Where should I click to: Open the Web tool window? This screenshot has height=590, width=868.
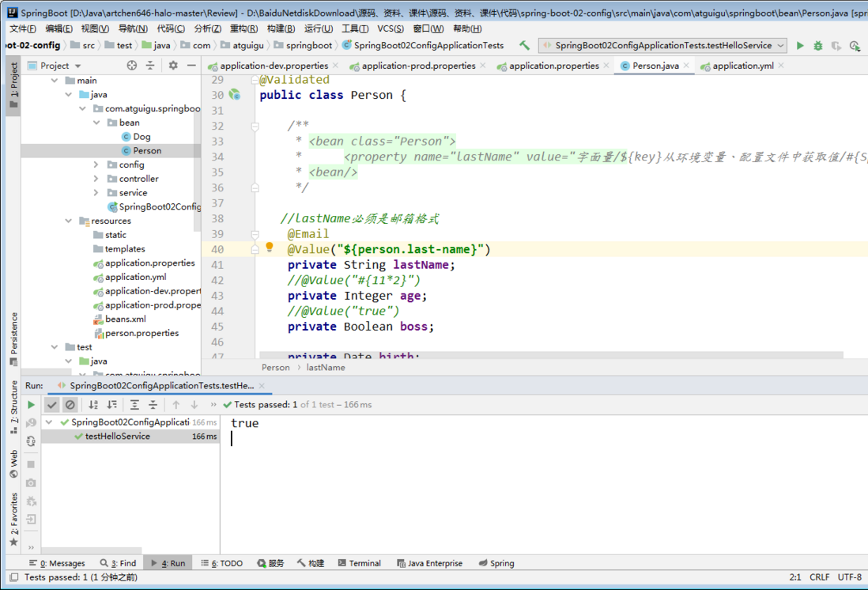click(x=14, y=464)
